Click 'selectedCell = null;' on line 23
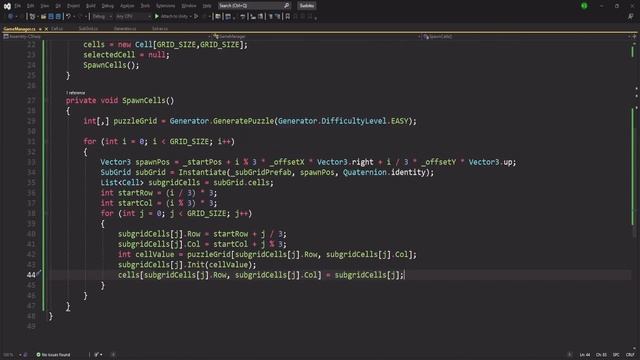Screen dimensions: 640x360 pos(126,55)
